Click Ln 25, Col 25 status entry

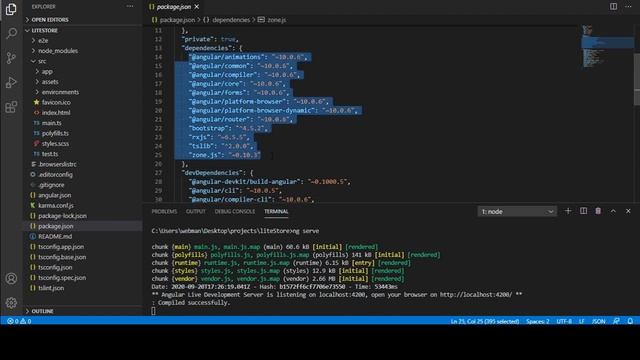tap(484, 321)
